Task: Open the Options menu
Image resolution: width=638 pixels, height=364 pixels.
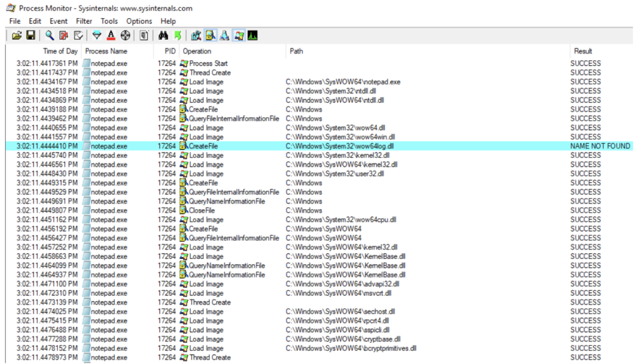Action: point(139,21)
